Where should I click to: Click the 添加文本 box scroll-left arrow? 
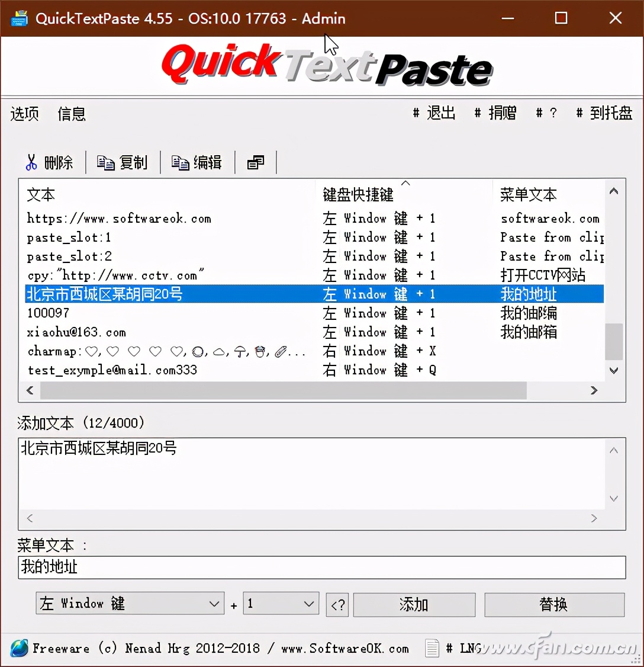[30, 518]
